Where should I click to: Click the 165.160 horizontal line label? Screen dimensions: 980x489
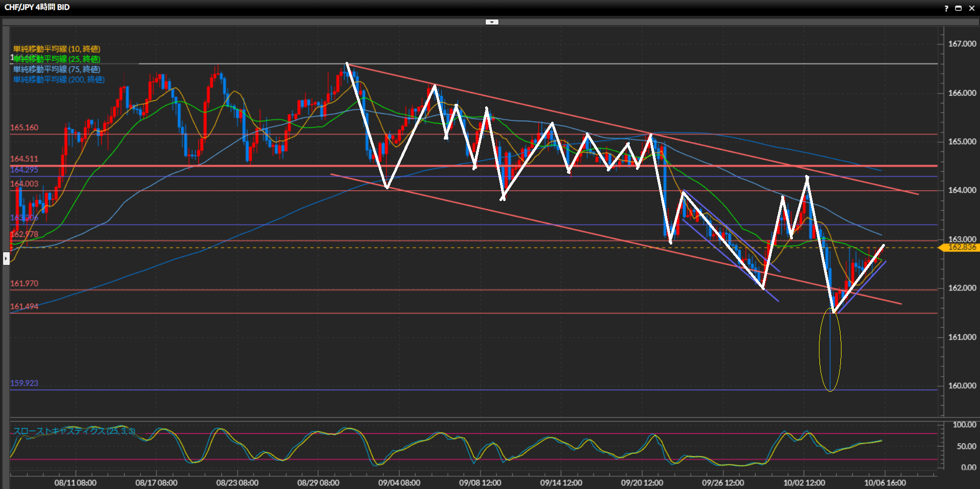tap(24, 128)
